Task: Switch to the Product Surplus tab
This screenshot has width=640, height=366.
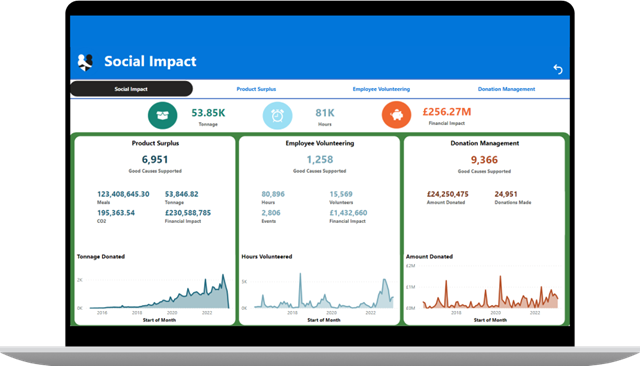Action: click(256, 89)
